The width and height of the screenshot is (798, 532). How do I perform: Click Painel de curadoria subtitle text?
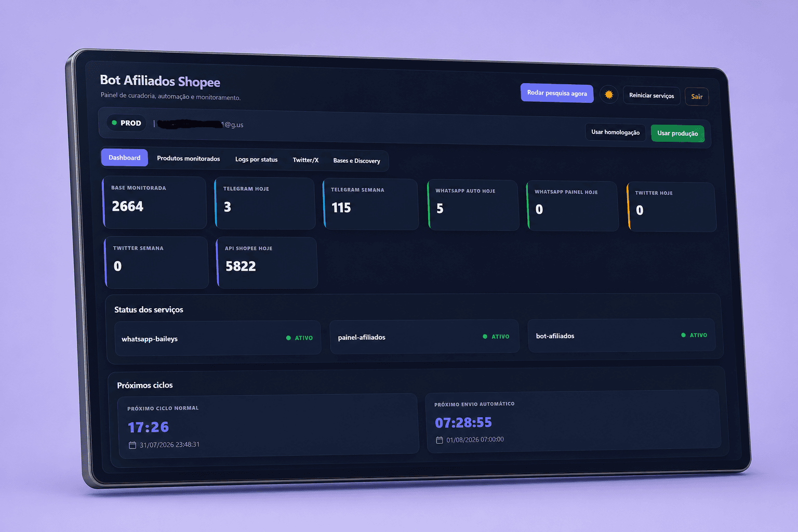[170, 97]
